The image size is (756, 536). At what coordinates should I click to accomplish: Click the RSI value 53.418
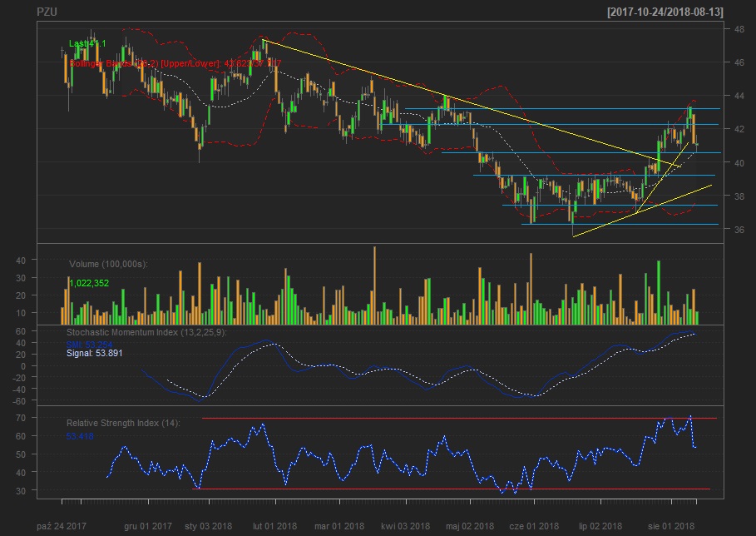pos(80,437)
